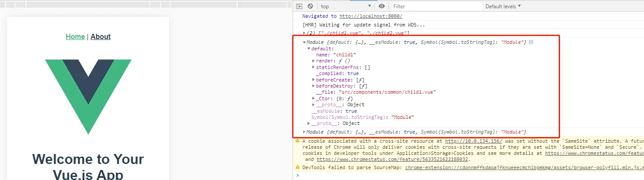Open the 'top' JavaScript context dropdown
Image resolution: width=644 pixels, height=180 pixels.
346,7
